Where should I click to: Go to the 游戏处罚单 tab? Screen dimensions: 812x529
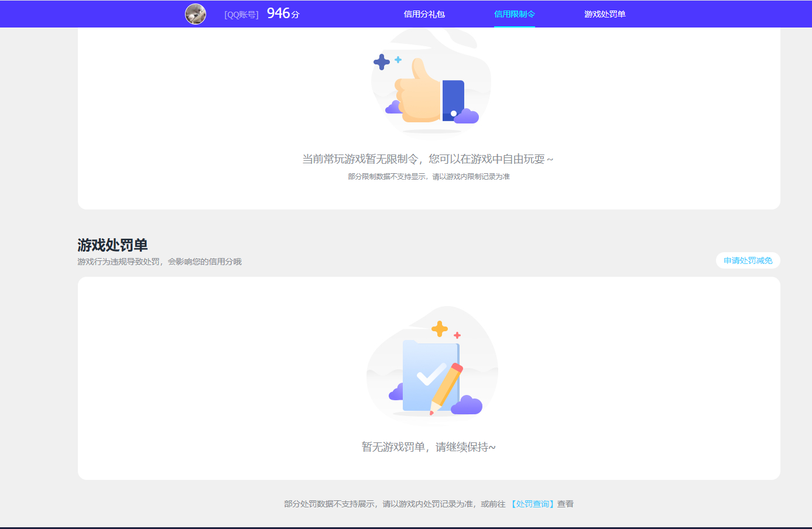coord(605,14)
